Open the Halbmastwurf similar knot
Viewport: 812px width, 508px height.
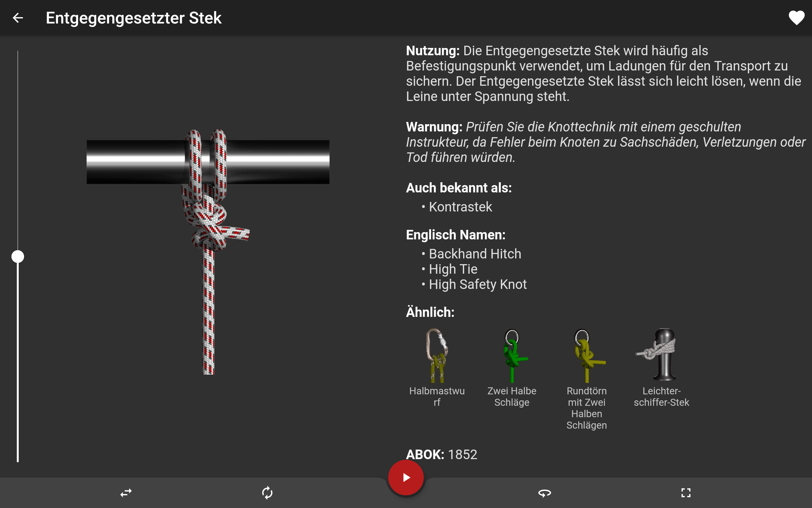click(x=437, y=368)
